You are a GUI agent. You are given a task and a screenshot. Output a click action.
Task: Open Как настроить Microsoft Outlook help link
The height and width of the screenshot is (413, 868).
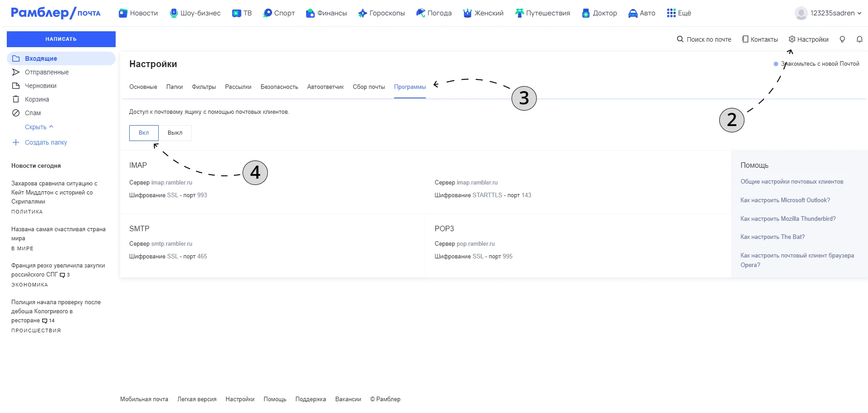(x=785, y=200)
